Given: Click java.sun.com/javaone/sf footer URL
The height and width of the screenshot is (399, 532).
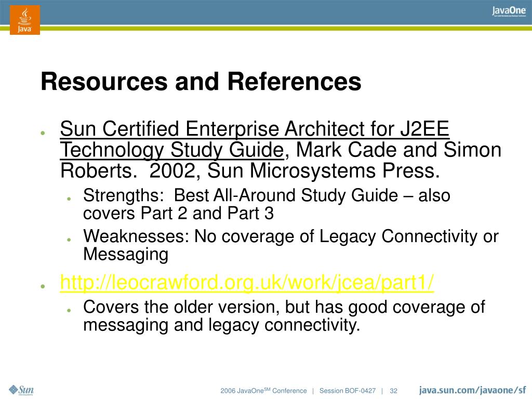Looking at the screenshot, I should [x=473, y=390].
